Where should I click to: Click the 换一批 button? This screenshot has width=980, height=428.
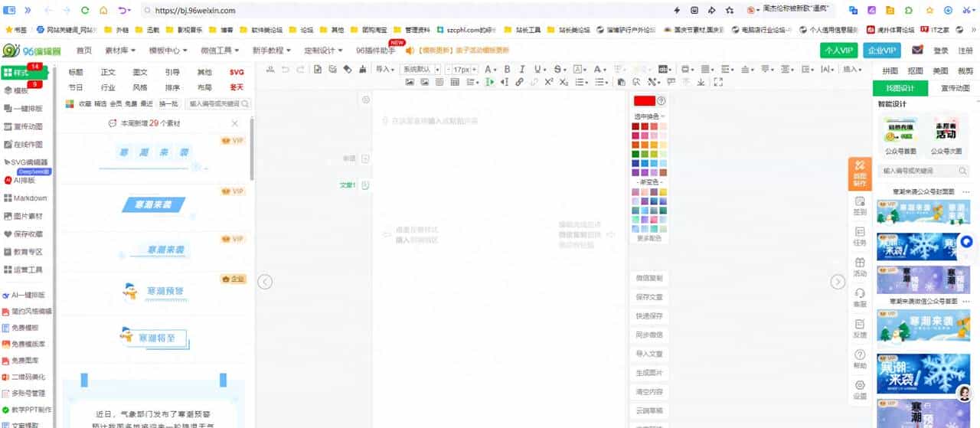coord(168,103)
